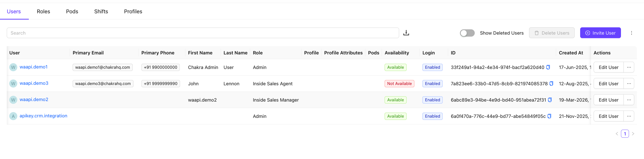This screenshot has height=159, width=644.
Task: Click phone +91 9999999990 tag
Action: 161,84
